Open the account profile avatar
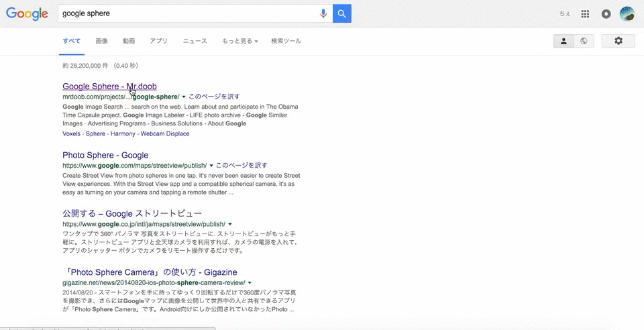The width and height of the screenshot is (644, 330). click(627, 14)
